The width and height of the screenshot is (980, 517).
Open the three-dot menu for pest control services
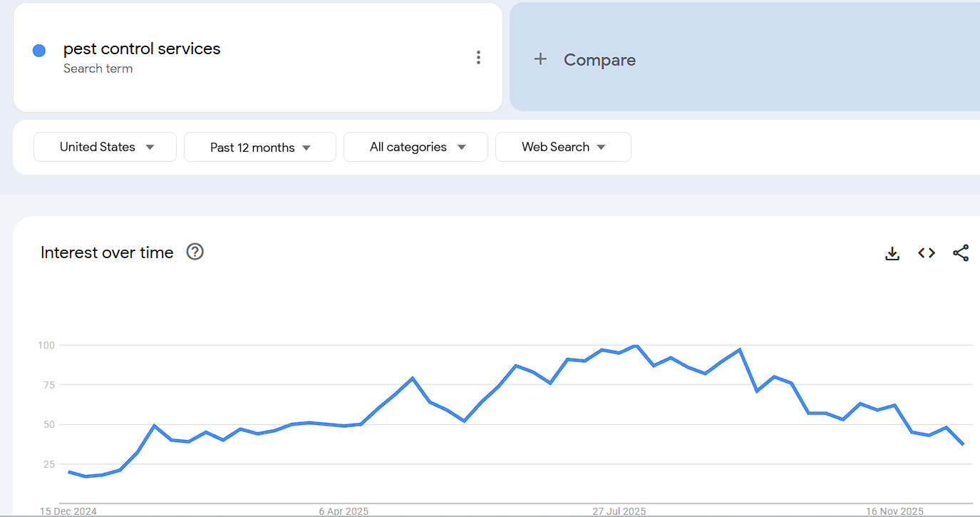(478, 58)
